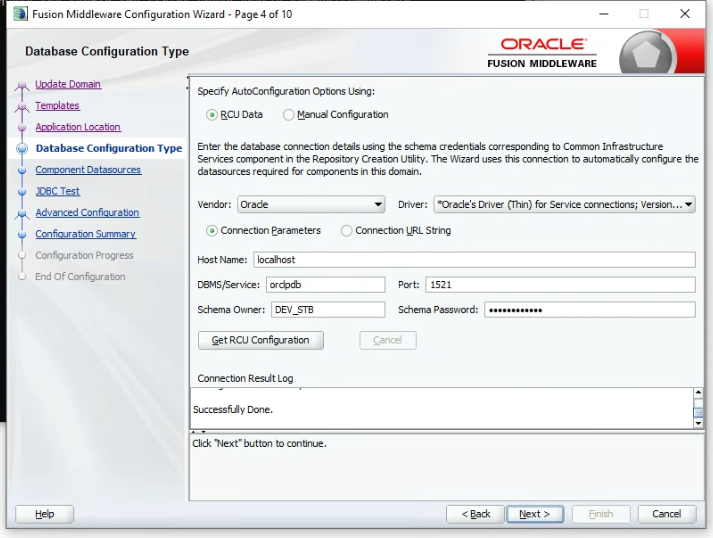713x538 pixels.
Task: Click the step marker beside JDBC Test
Action: (21, 191)
